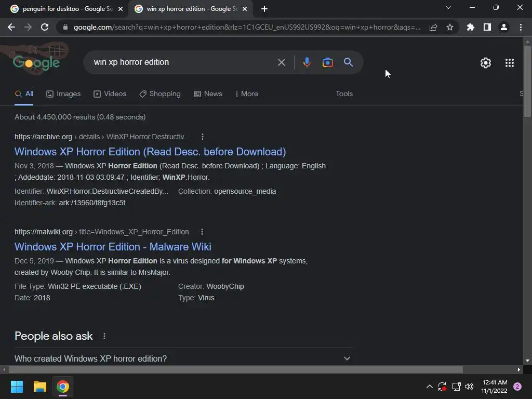Open the volume control in tray
The height and width of the screenshot is (399, 532).
[x=469, y=387]
